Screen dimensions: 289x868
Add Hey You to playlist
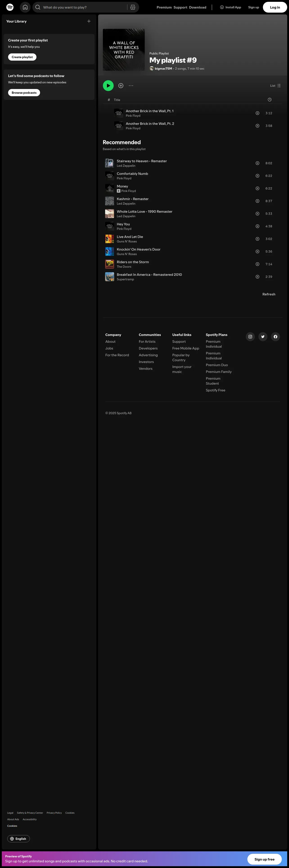coord(257,226)
